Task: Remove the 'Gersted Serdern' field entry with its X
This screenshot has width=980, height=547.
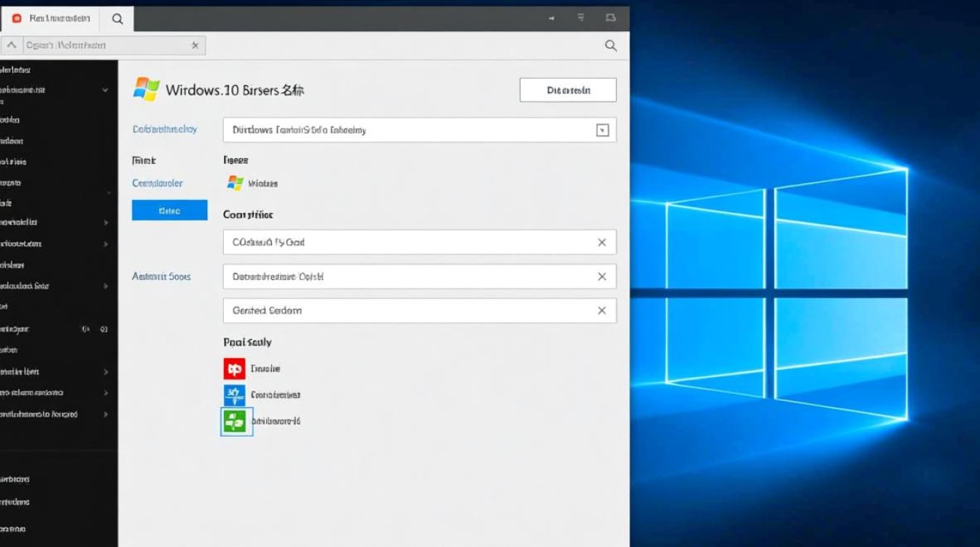Action: pos(602,311)
